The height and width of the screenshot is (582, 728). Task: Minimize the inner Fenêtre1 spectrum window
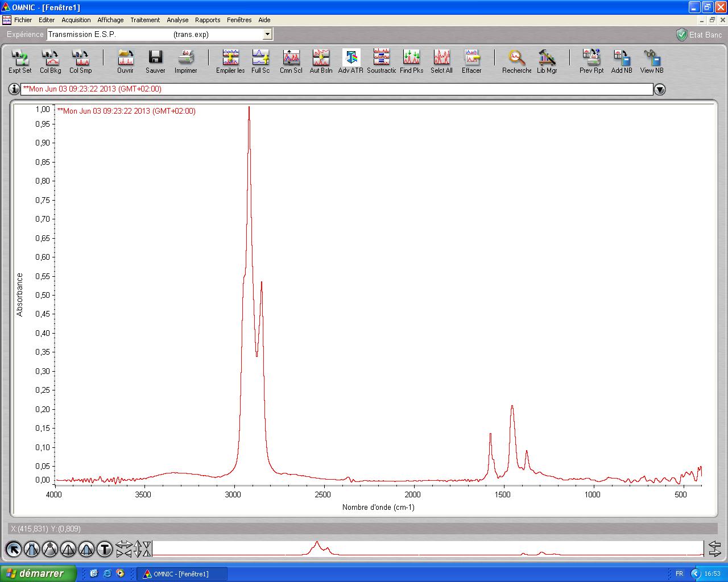(702, 20)
